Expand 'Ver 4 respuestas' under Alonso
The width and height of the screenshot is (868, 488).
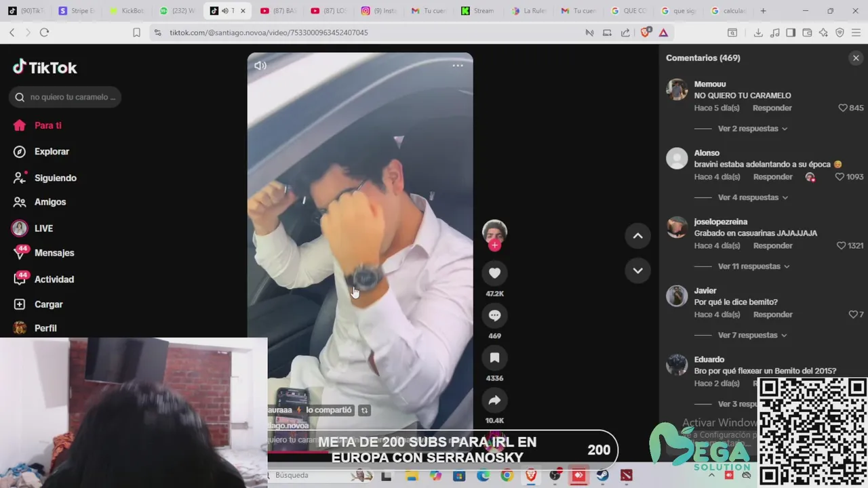[x=753, y=197]
